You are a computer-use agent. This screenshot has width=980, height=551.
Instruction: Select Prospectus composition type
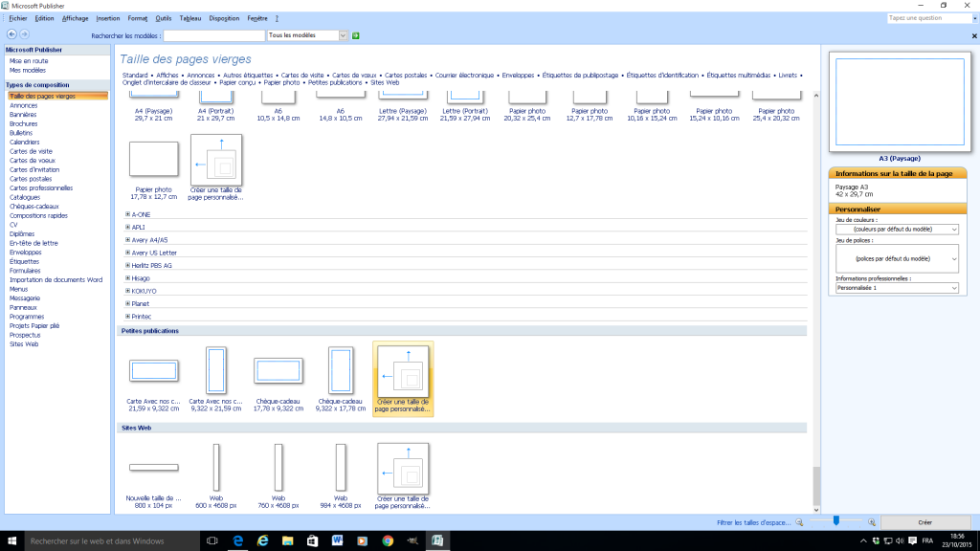(25, 336)
